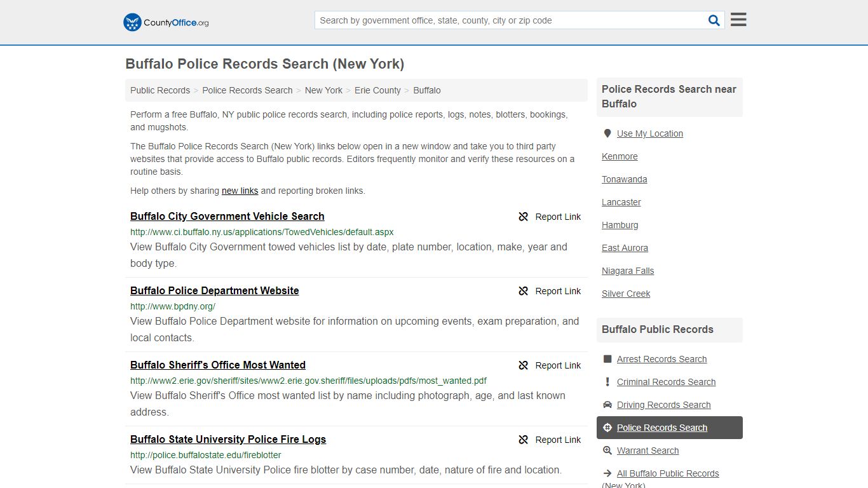The height and width of the screenshot is (488, 868).
Task: Click the Police Records crosshair icon
Action: click(607, 428)
